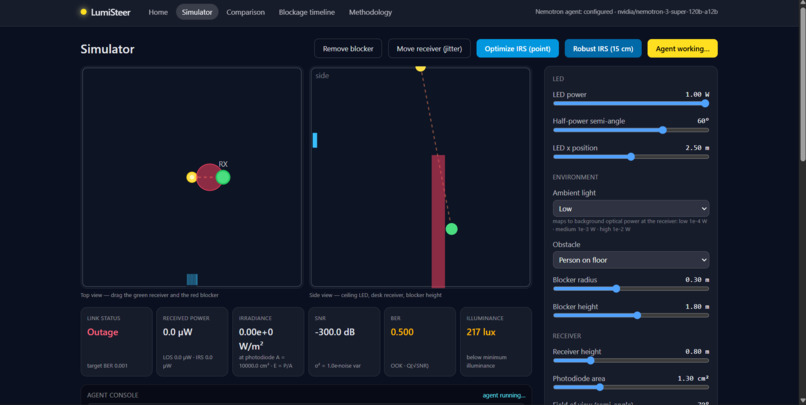Viewport: 806px width, 405px height.
Task: Click the blue IRS strip in side view
Action: tap(315, 140)
